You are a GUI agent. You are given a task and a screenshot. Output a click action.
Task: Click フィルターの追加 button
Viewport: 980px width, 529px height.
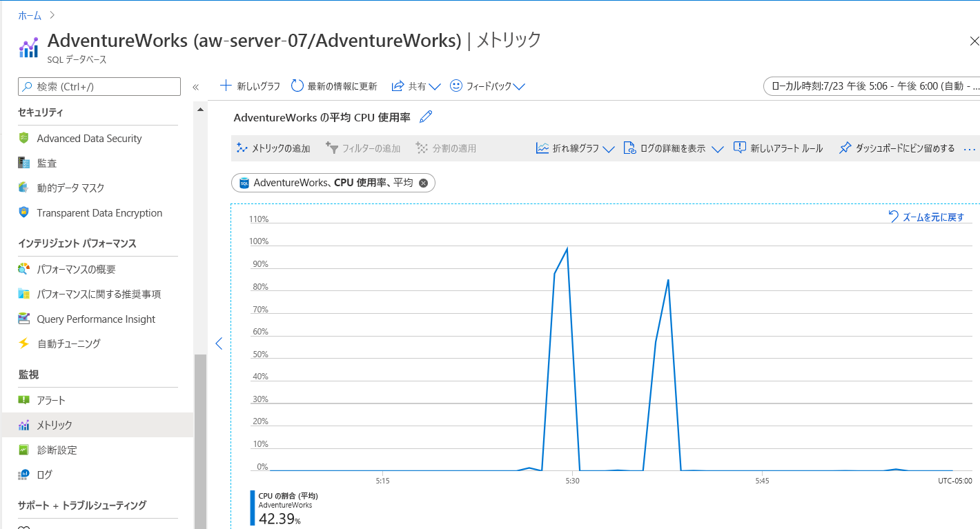[x=363, y=148]
